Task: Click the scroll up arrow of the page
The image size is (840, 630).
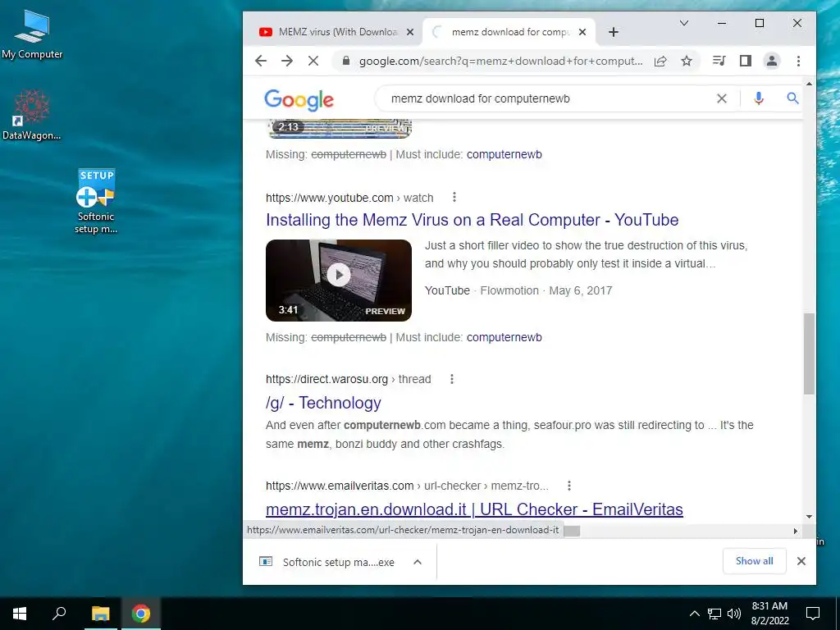Action: [809, 84]
